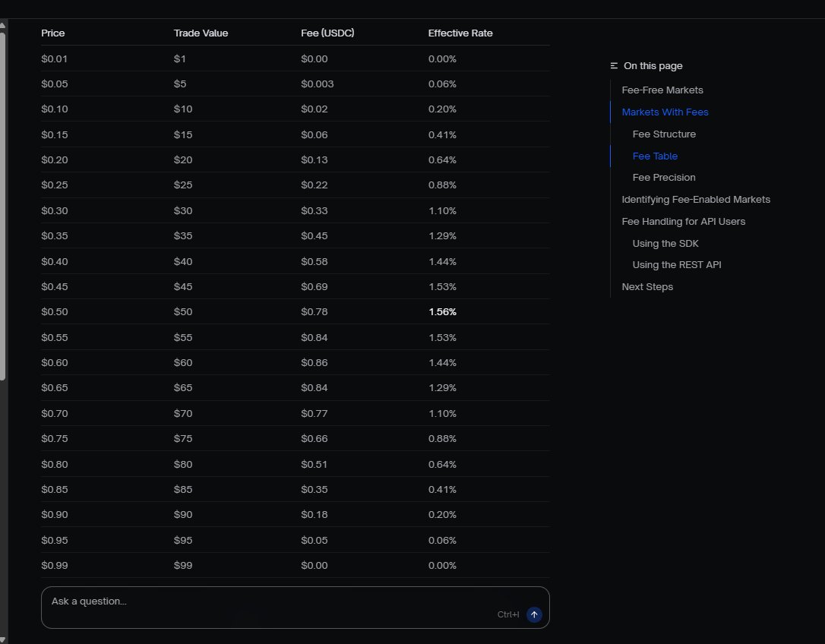Click the $0.51 fee value
825x644 pixels.
point(314,465)
